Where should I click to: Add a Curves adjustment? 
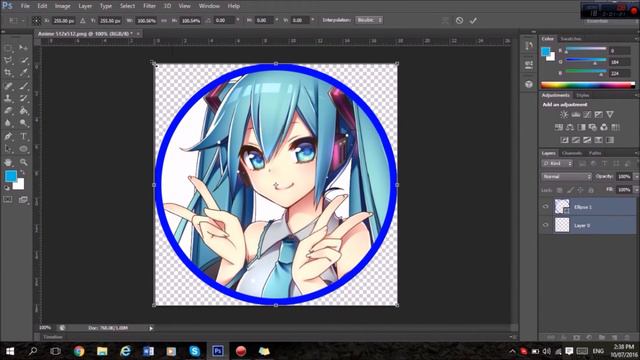click(587, 115)
